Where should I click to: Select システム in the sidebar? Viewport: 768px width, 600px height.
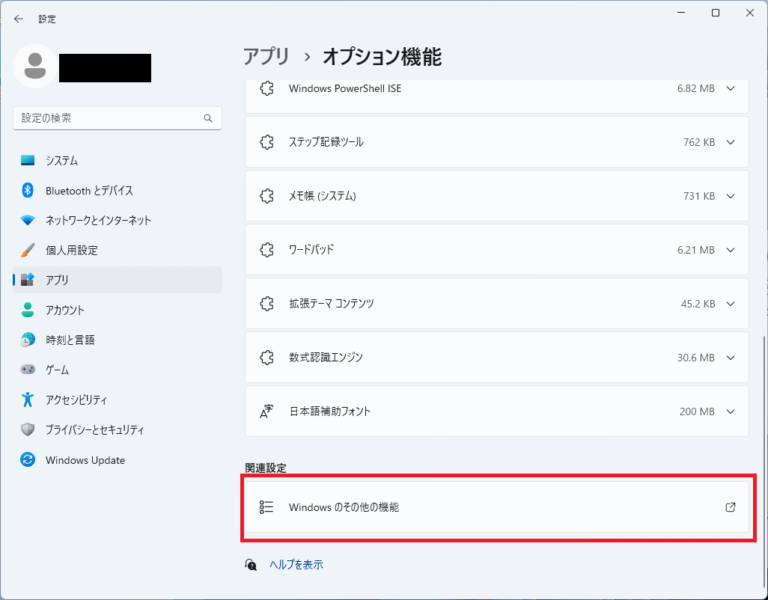tap(61, 160)
